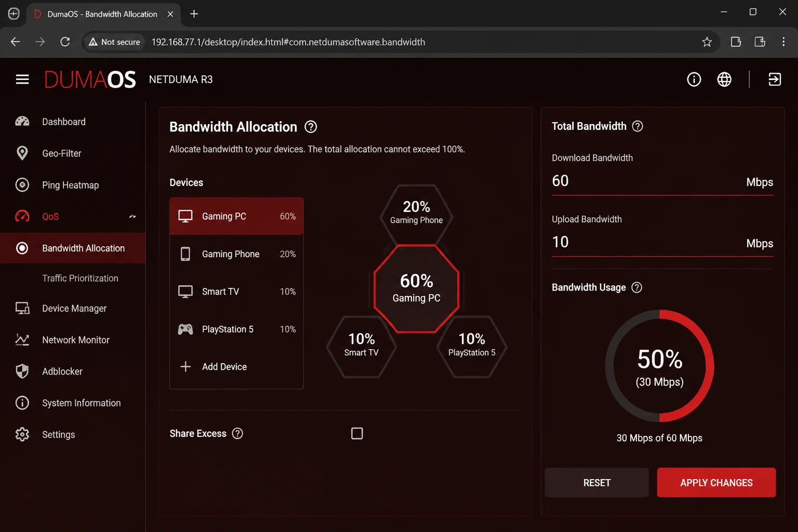This screenshot has width=798, height=532.
Task: Click the DumaOS browser tab
Action: pyautogui.click(x=103, y=14)
